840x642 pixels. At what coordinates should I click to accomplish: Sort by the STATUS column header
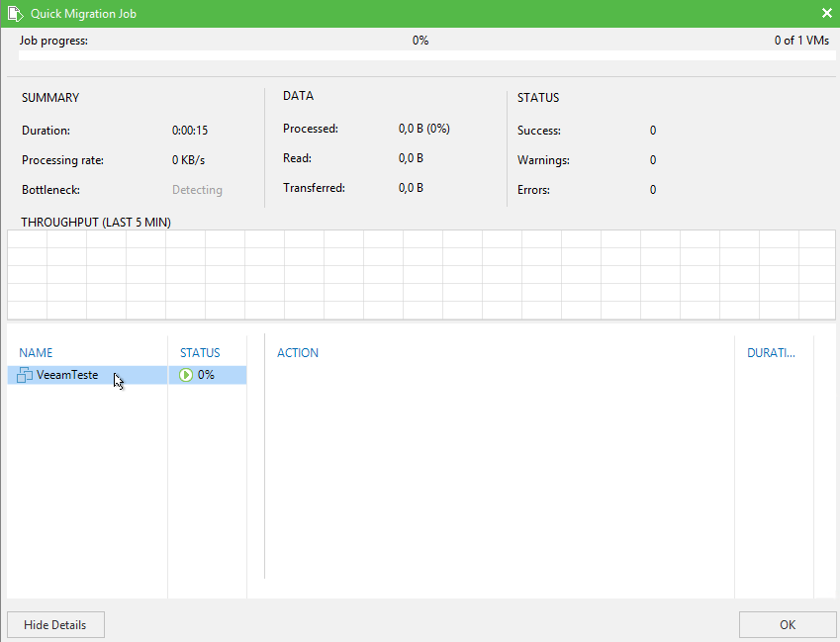pyautogui.click(x=200, y=353)
